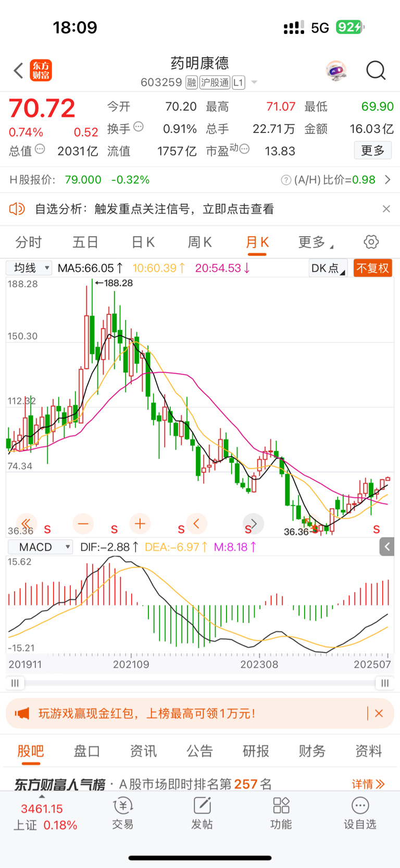Image resolution: width=400 pixels, height=868 pixels.
Task: Switch to 日K chart tab
Action: pos(143,242)
